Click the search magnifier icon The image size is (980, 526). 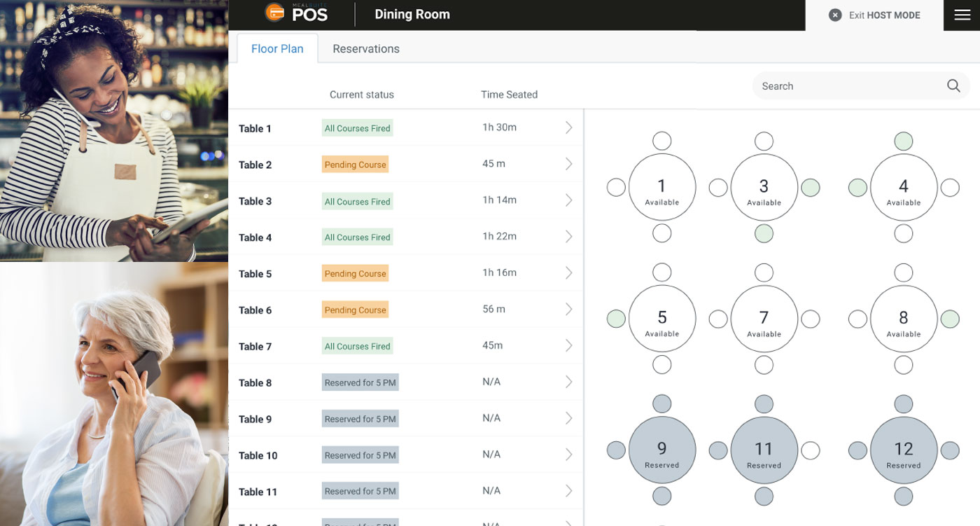[953, 85]
